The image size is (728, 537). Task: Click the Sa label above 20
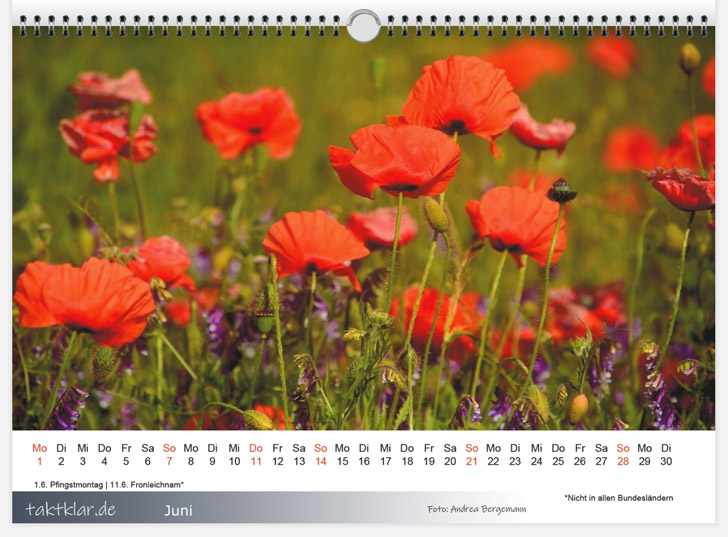(450, 448)
